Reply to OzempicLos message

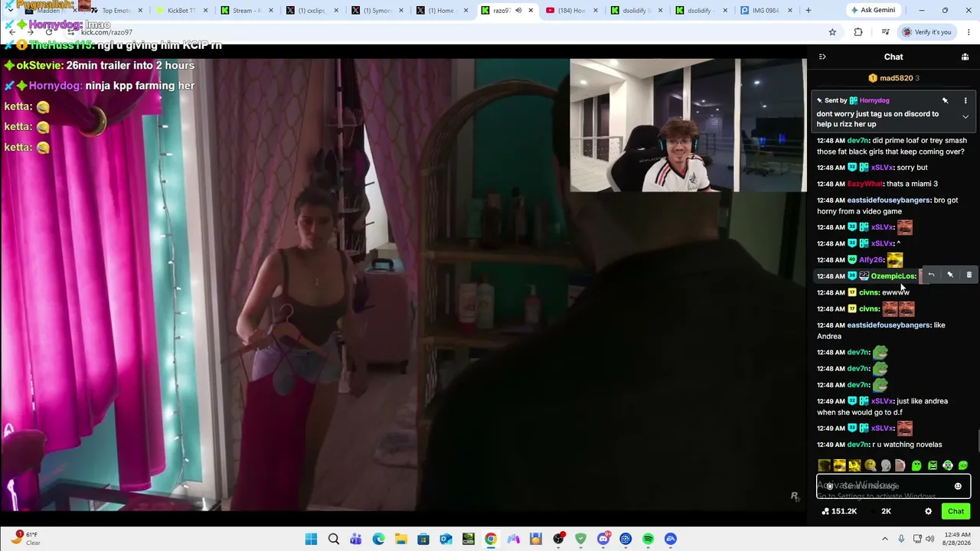[x=931, y=275]
